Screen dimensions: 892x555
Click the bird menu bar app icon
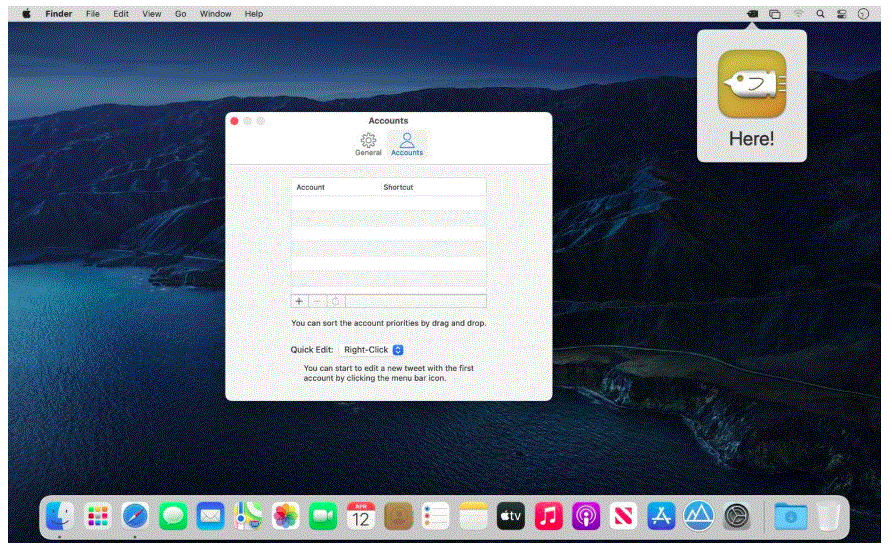pos(753,14)
